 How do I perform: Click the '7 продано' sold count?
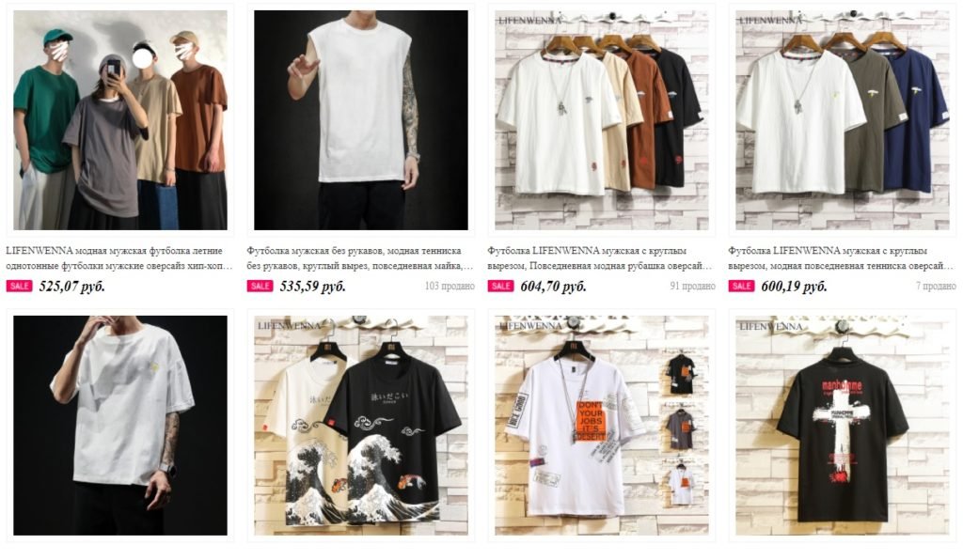coord(936,287)
